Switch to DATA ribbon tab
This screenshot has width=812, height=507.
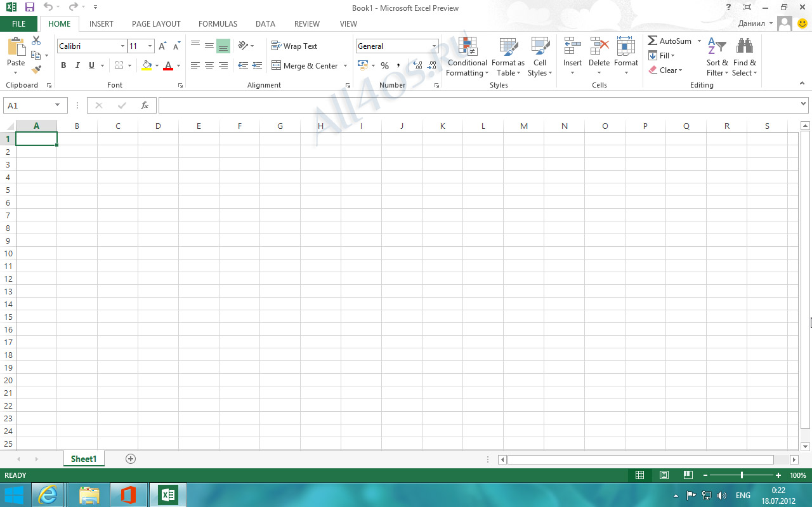coord(265,24)
